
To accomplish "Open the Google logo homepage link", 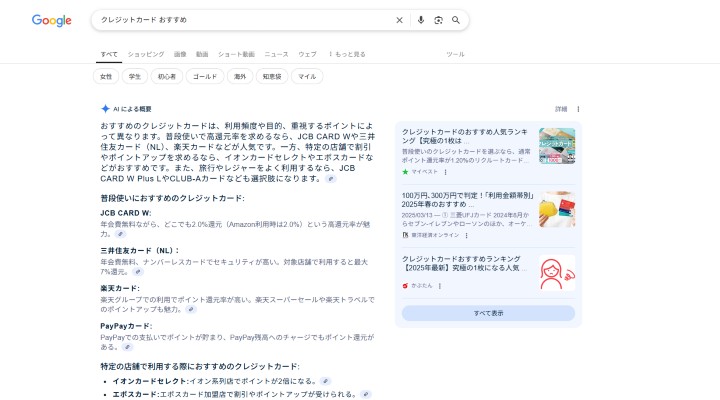I will (51, 20).
